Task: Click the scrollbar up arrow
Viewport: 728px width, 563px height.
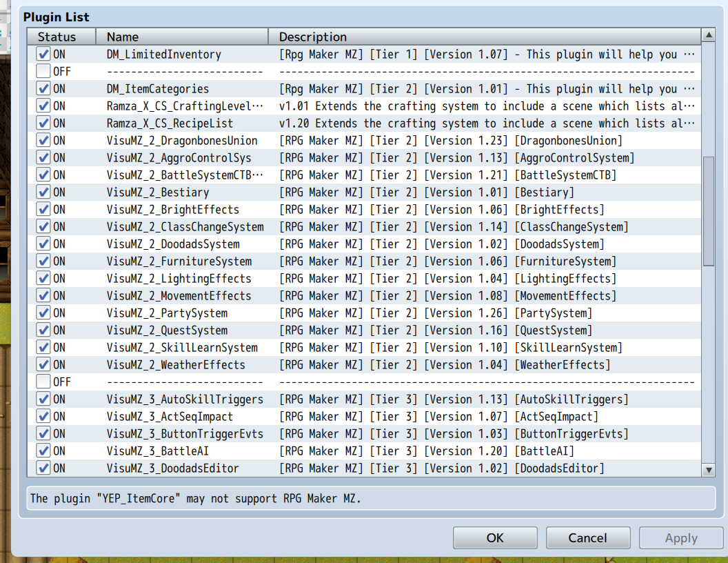Action: point(709,34)
